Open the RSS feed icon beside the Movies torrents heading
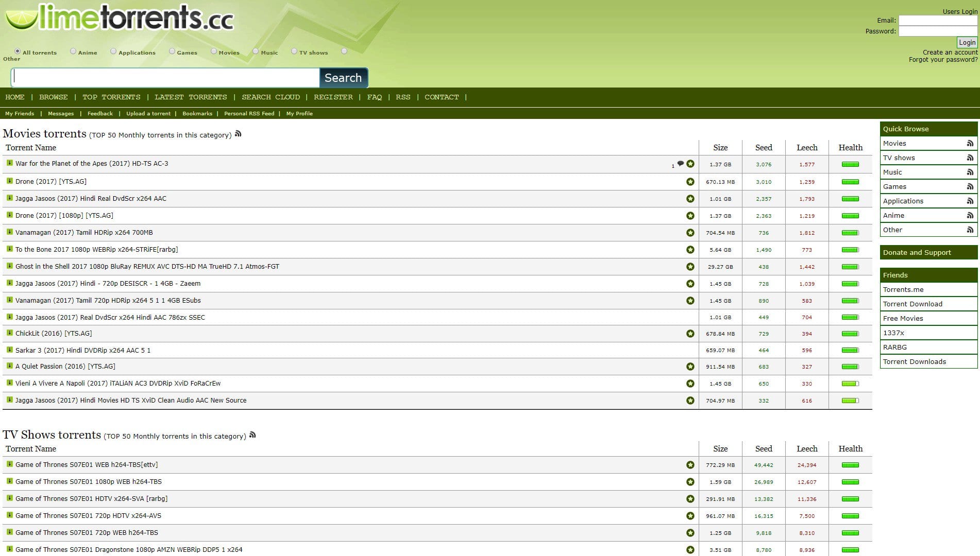 click(x=238, y=134)
